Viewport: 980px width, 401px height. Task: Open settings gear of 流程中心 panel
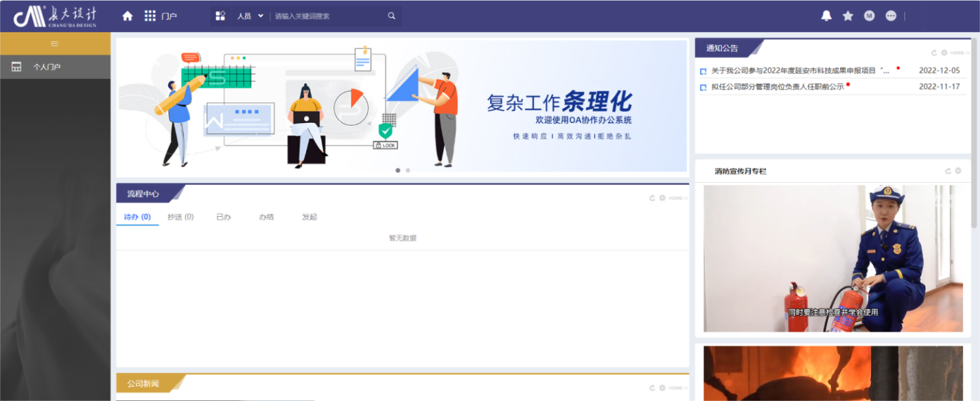pyautogui.click(x=662, y=198)
